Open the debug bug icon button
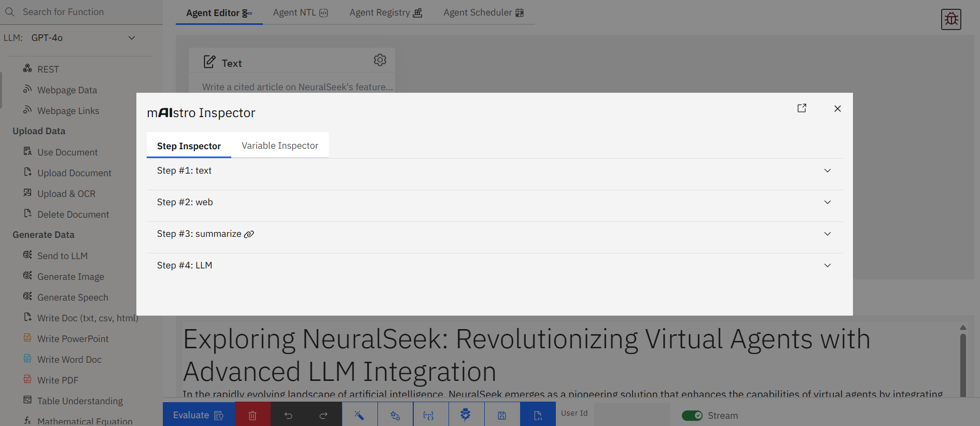The height and width of the screenshot is (426, 980). (x=951, y=19)
